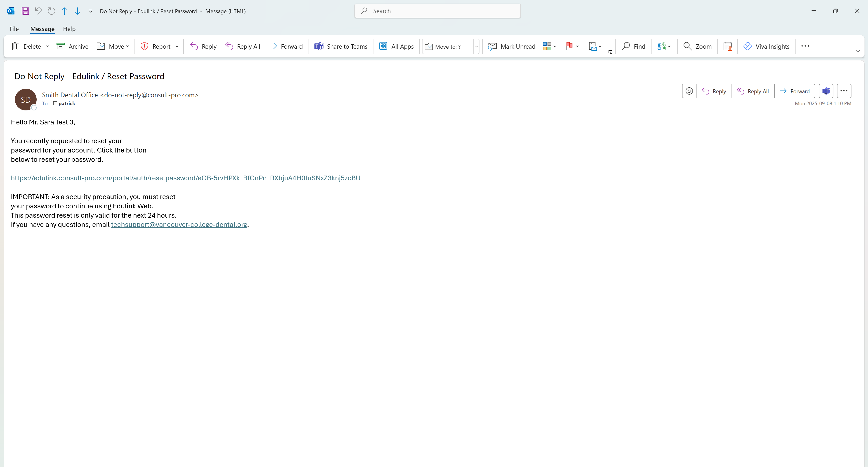Expand the Report options arrow

point(177,46)
